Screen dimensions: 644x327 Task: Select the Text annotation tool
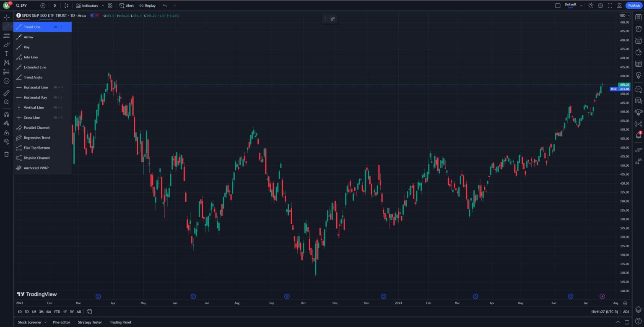click(6, 53)
